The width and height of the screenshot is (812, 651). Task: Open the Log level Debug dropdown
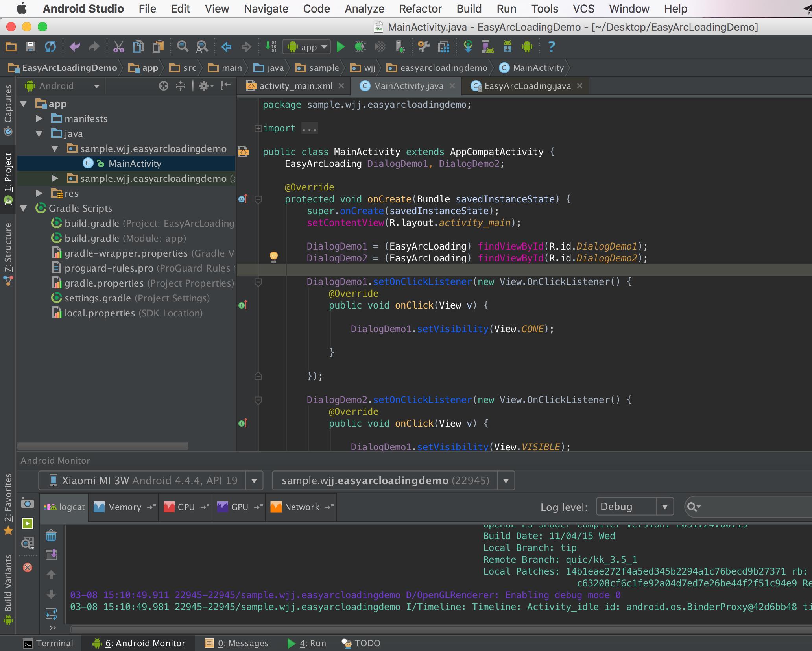[635, 507]
